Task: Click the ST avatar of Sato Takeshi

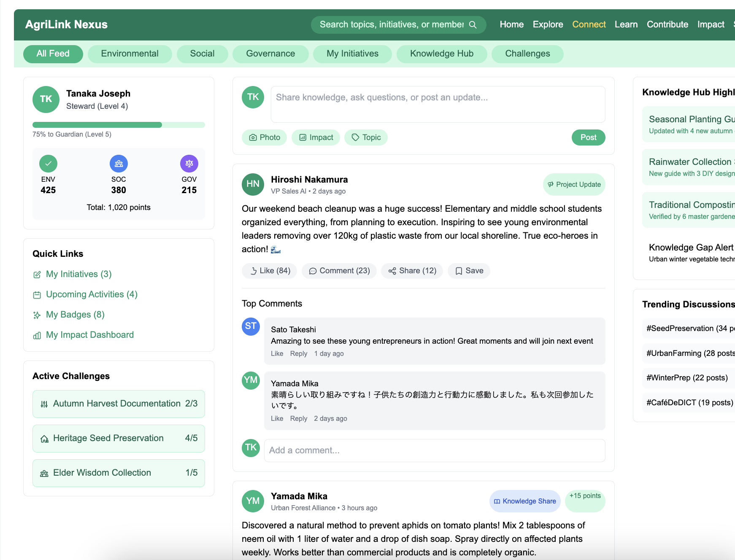Action: pyautogui.click(x=251, y=326)
